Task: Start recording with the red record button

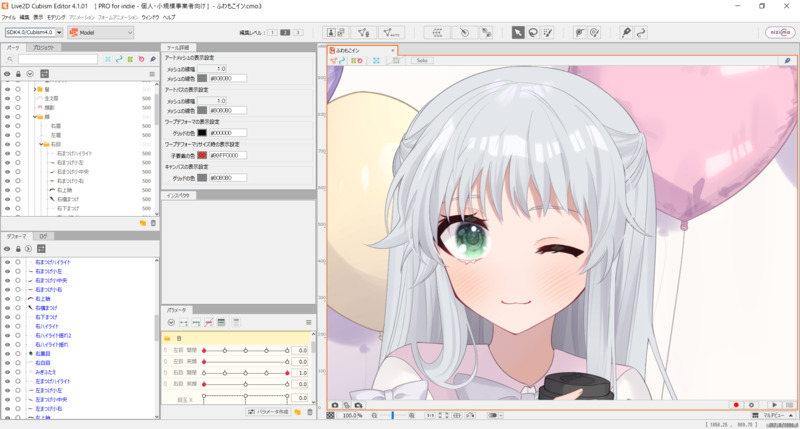Action: [736, 405]
